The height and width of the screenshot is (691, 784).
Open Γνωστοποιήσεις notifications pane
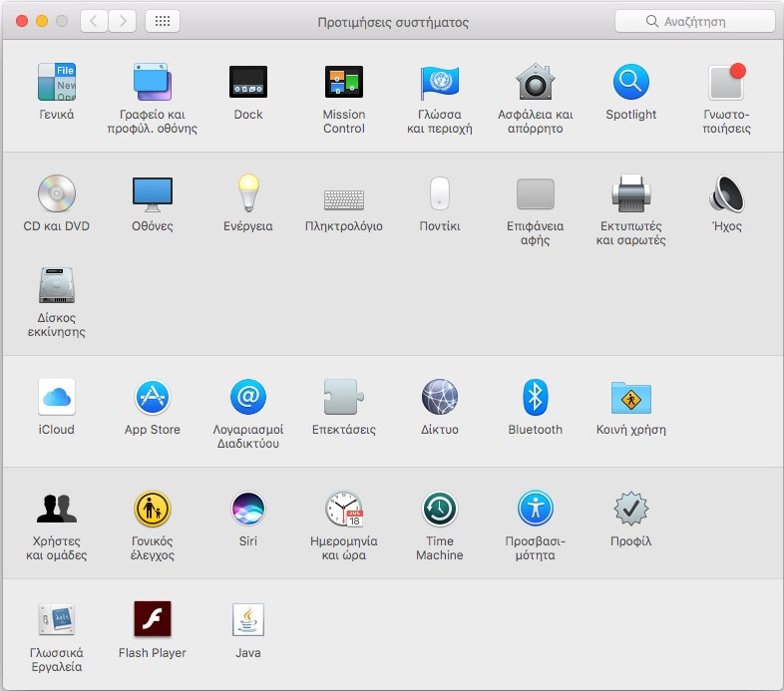tap(727, 82)
